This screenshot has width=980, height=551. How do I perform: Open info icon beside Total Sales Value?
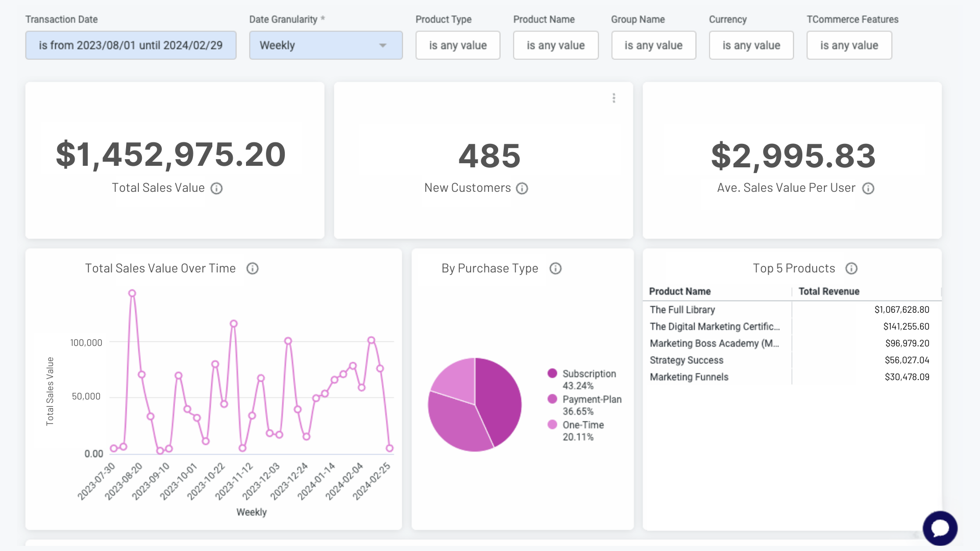[216, 188]
